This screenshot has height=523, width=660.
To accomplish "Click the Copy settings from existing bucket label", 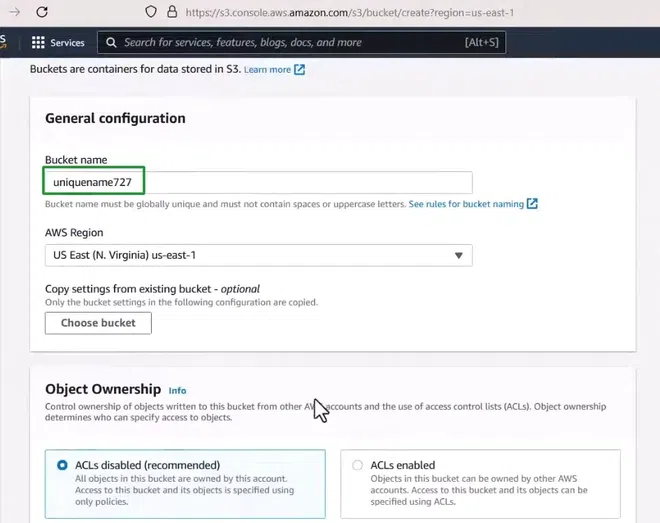I will [x=152, y=289].
